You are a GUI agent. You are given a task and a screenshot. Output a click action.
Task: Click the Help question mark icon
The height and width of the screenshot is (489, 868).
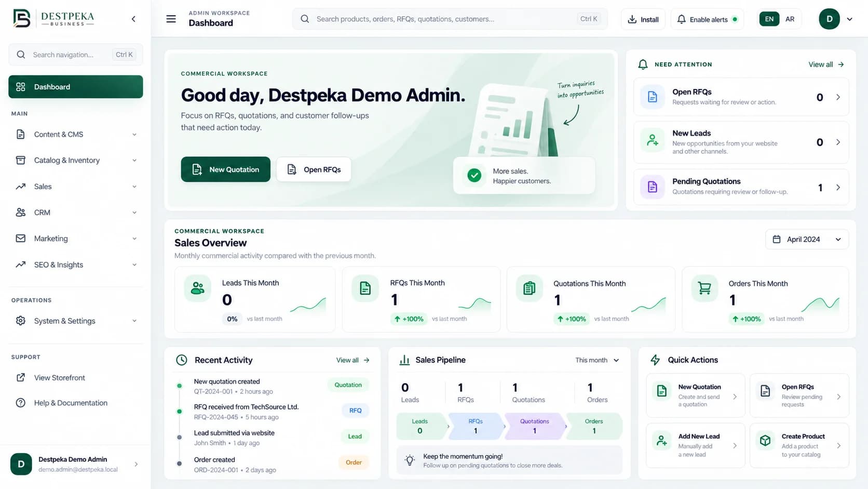coord(21,403)
